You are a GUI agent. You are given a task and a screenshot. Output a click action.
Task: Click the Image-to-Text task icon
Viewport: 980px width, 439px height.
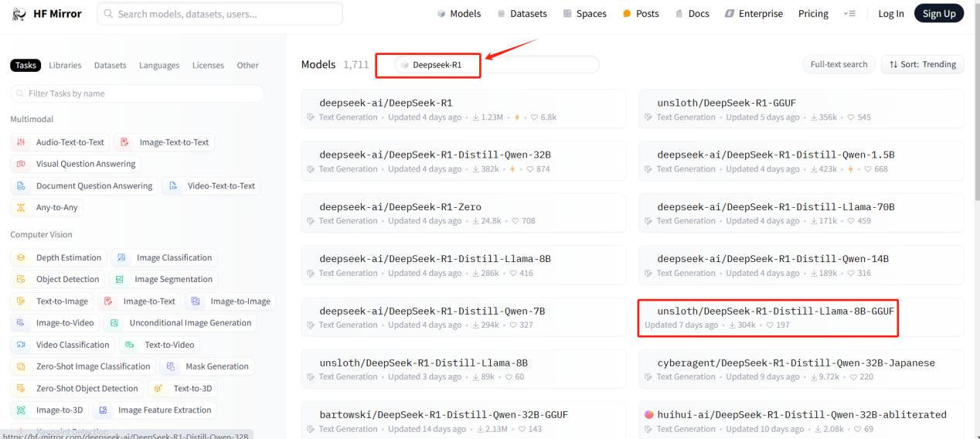[x=108, y=301]
